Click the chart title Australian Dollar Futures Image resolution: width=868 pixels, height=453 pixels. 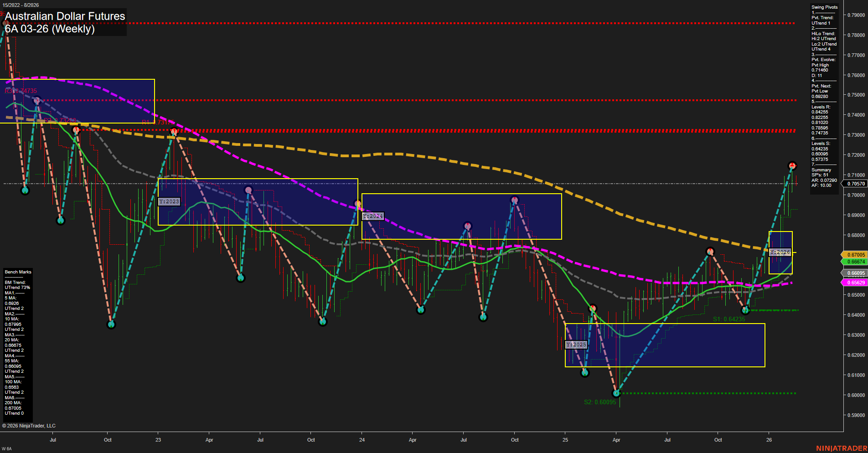pyautogui.click(x=64, y=16)
